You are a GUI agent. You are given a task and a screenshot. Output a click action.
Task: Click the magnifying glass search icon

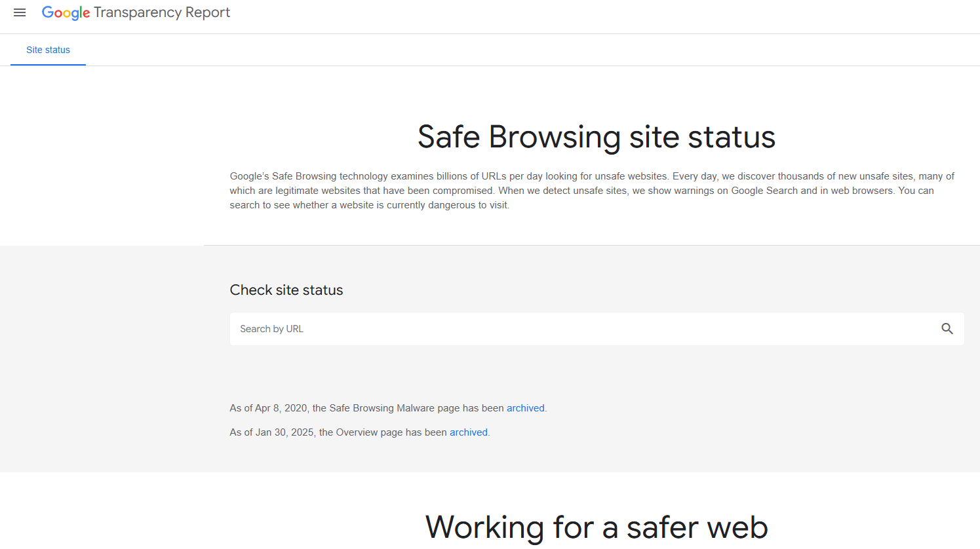point(947,329)
